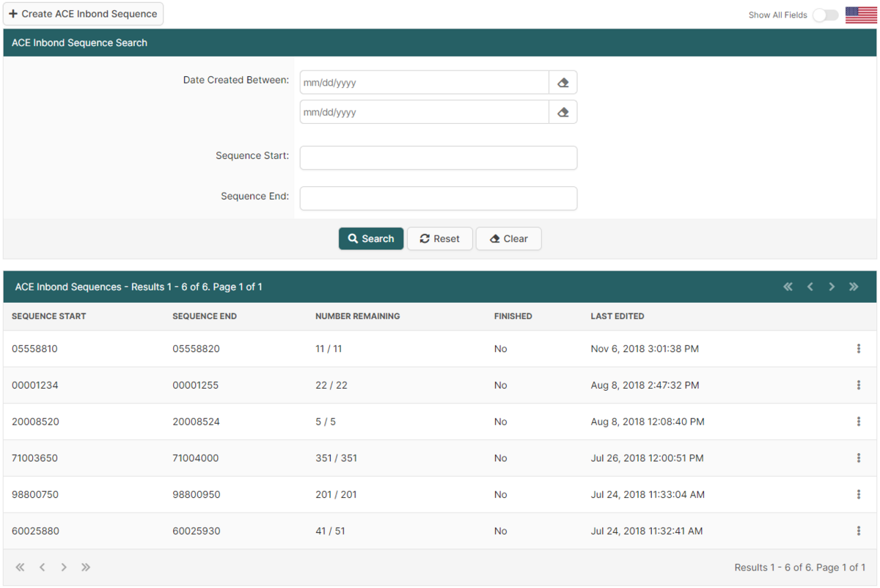Click inside the Sequence Start input field
Screen dimensions: 880x588
438,158
